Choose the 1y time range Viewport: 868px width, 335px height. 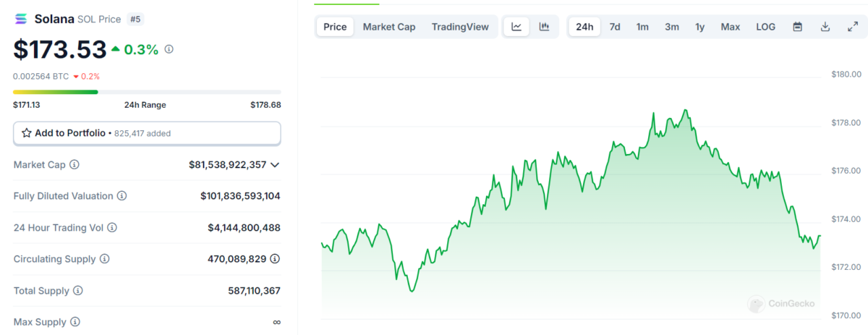699,27
